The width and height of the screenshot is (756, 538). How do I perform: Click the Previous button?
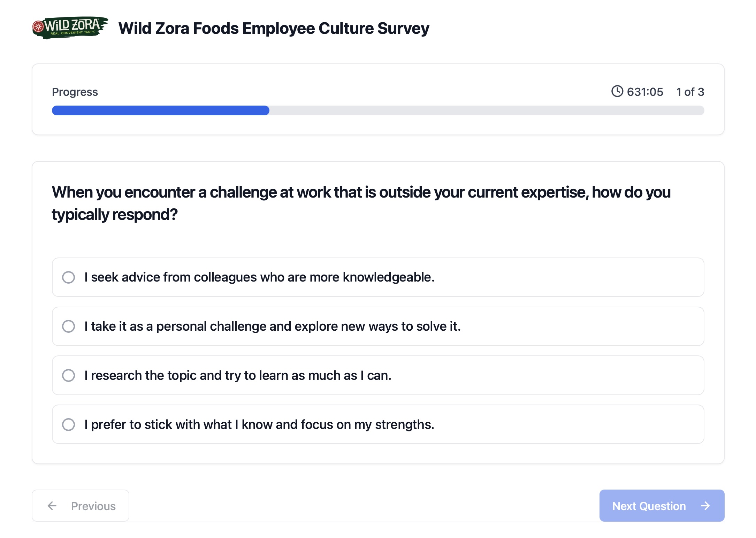[80, 506]
